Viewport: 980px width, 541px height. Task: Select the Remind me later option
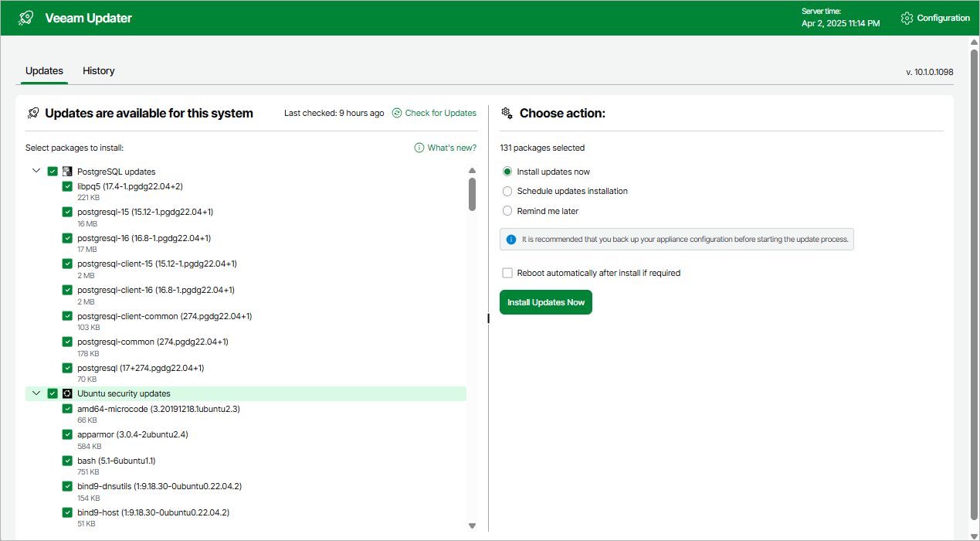(x=507, y=211)
